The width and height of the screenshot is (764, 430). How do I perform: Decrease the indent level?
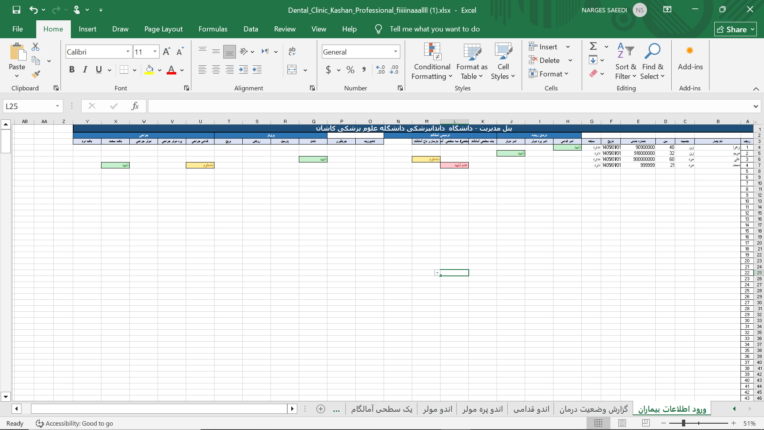[x=243, y=70]
